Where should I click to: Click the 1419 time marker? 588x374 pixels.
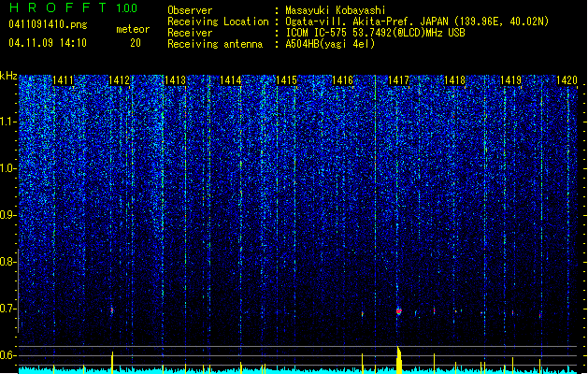(x=510, y=80)
